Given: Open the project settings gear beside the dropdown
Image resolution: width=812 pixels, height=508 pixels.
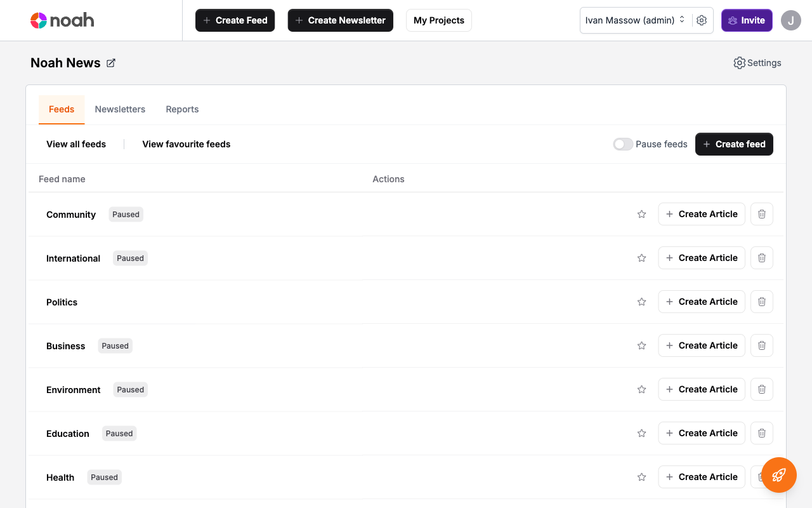Looking at the screenshot, I should coord(702,20).
